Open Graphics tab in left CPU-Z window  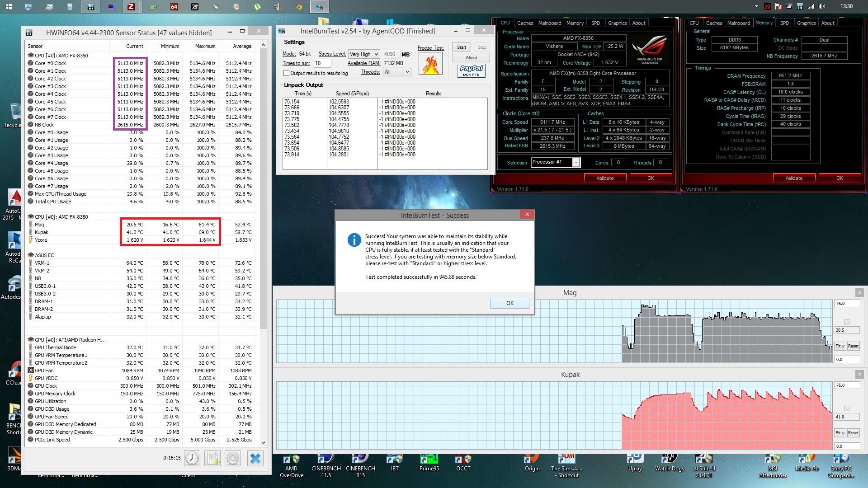617,23
